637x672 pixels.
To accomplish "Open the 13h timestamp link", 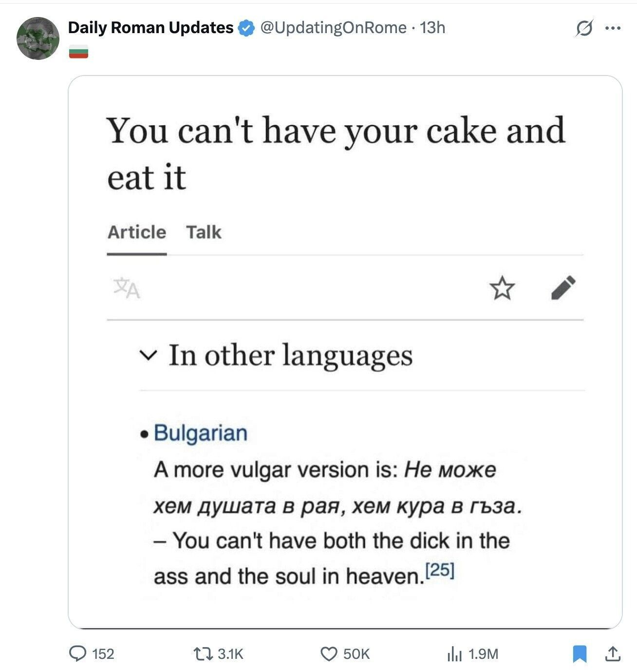I will tap(432, 28).
